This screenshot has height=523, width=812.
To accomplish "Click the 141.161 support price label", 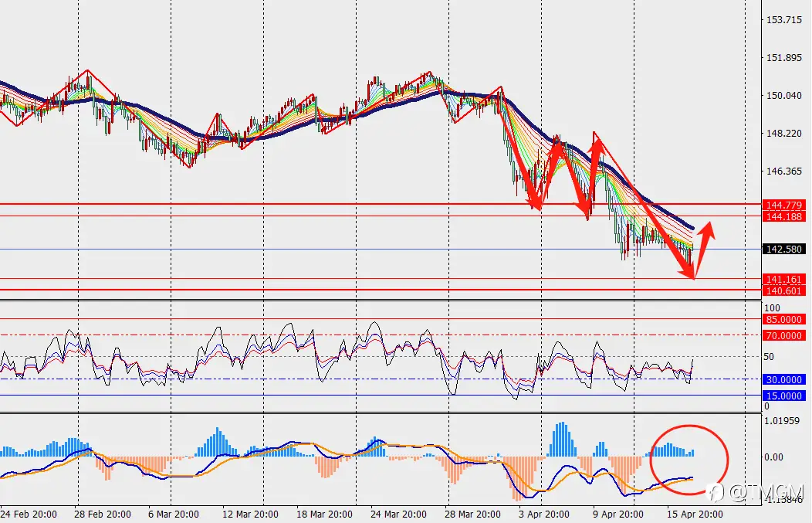I will (783, 280).
